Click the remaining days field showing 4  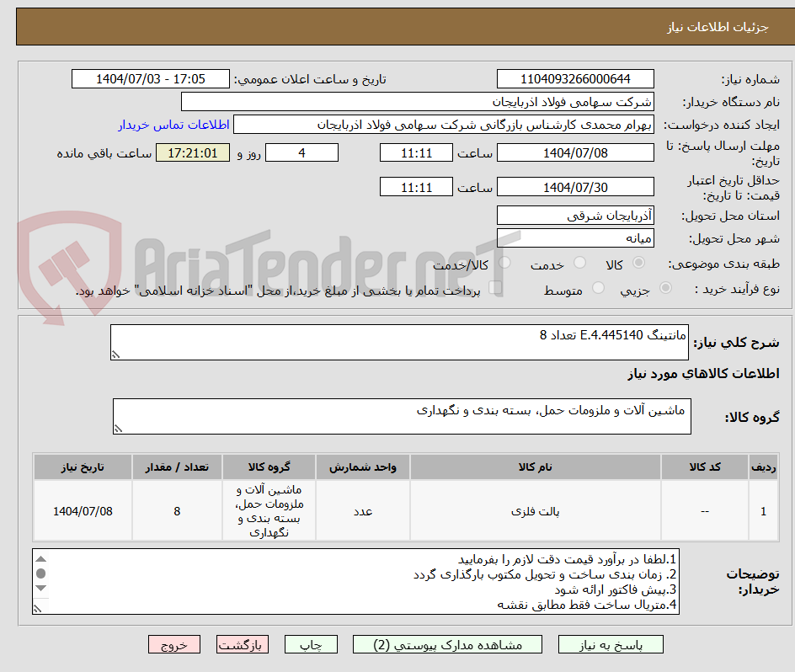[301, 152]
